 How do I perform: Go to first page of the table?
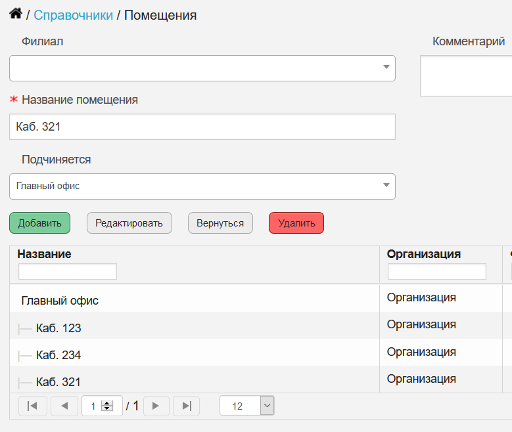tap(32, 406)
